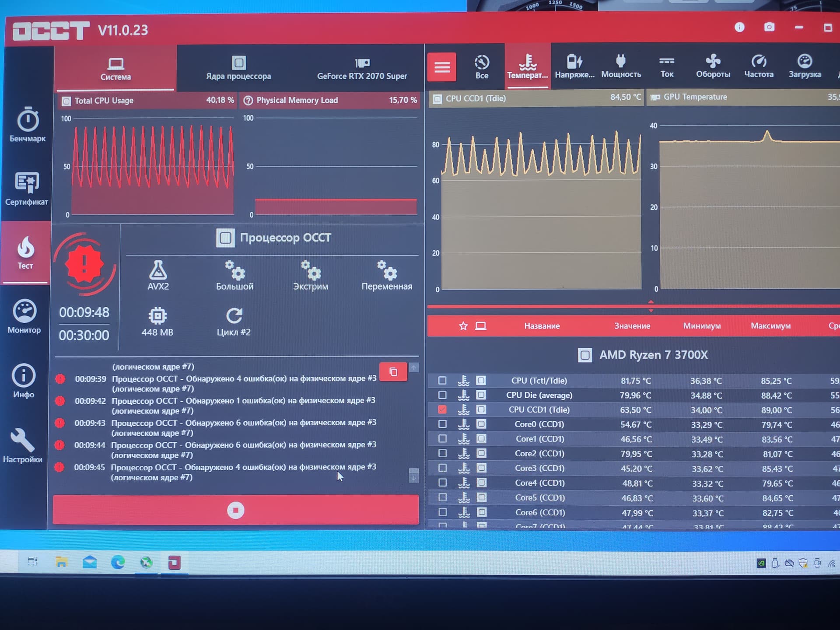Sort by Значение column
840x630 pixels.
click(632, 326)
